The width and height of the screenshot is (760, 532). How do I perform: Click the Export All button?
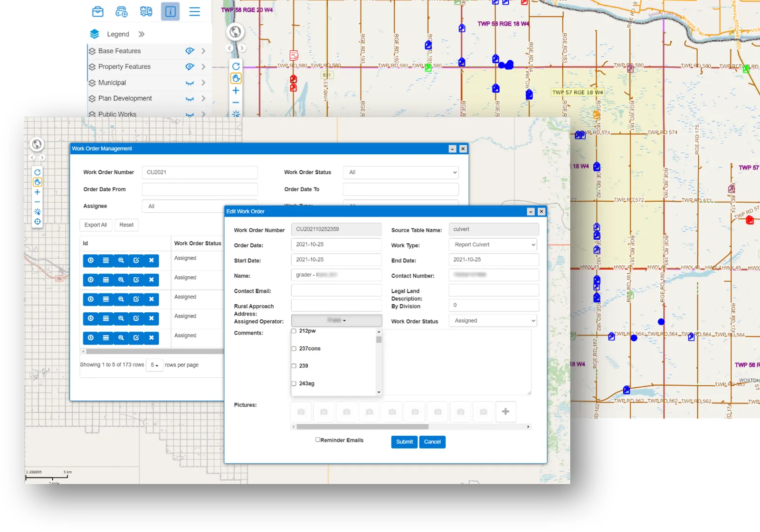pos(95,225)
